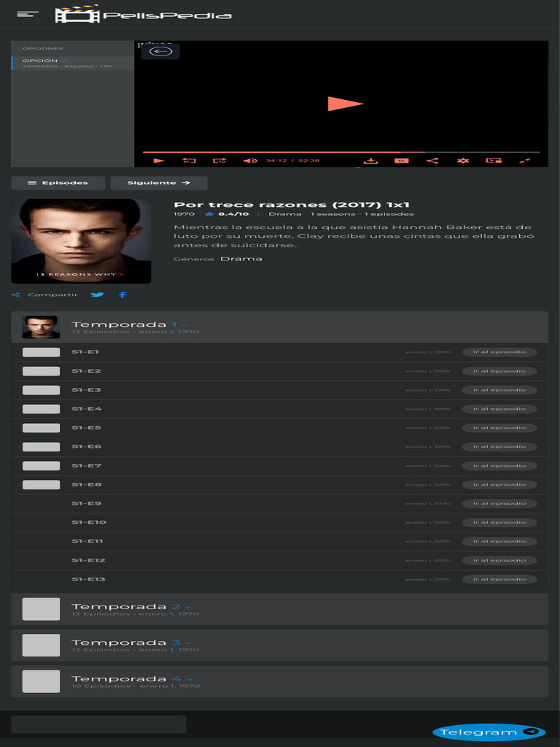Enter fullscreen mode in player
The image size is (560, 747).
pyautogui.click(x=524, y=160)
